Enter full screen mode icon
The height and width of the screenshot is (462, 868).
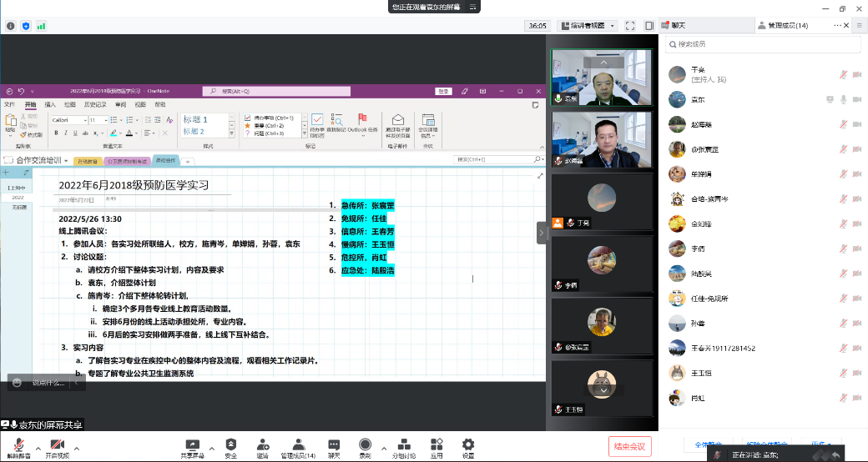tap(628, 26)
